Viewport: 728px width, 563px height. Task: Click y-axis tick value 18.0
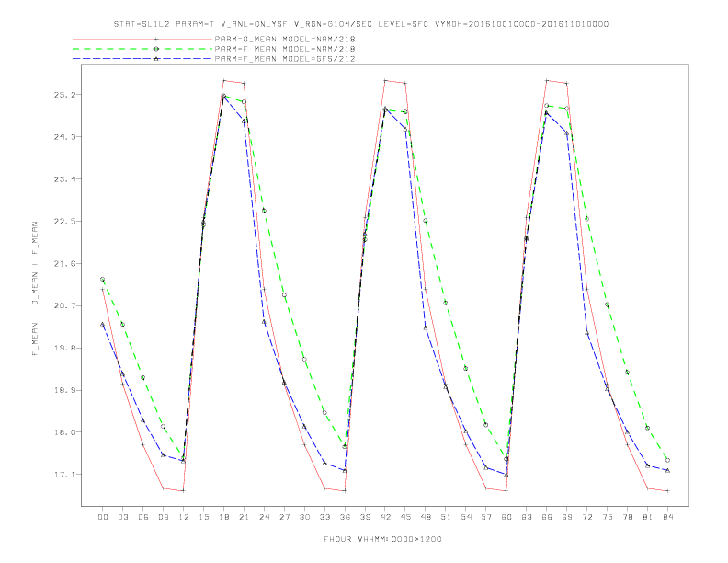(64, 432)
